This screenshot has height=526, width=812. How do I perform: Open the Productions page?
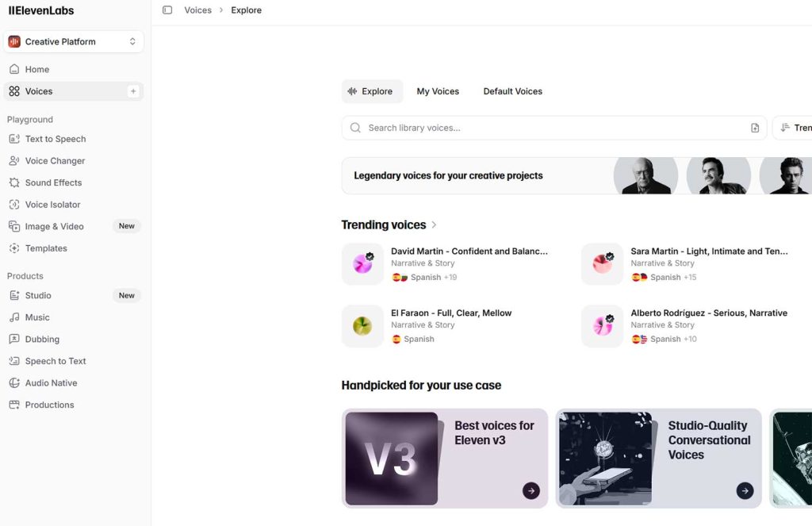[74, 405]
